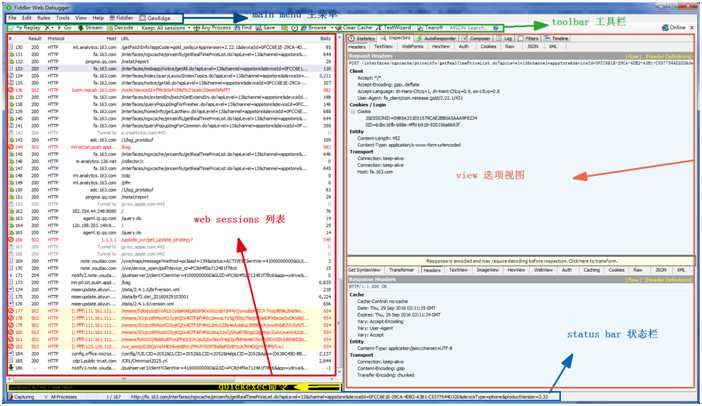The image size is (702, 406).
Task: Click the sessions list vertical scrollbar
Action: pos(338,207)
